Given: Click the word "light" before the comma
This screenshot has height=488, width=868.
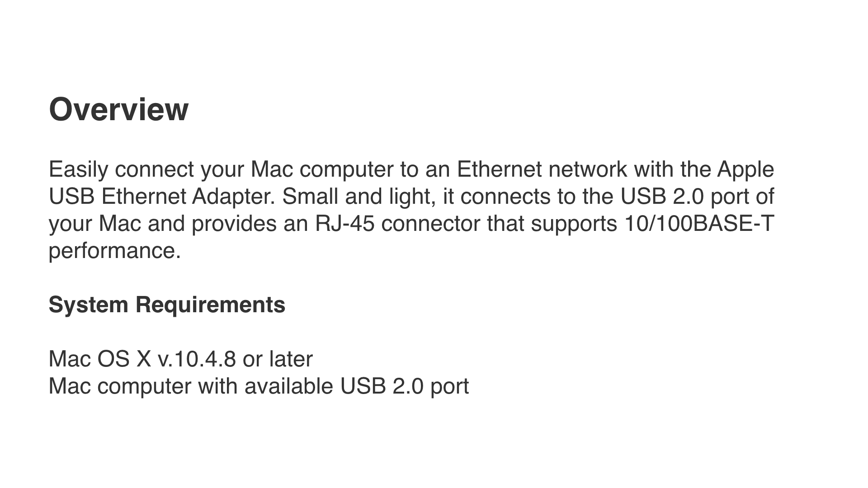Looking at the screenshot, I should [411, 197].
